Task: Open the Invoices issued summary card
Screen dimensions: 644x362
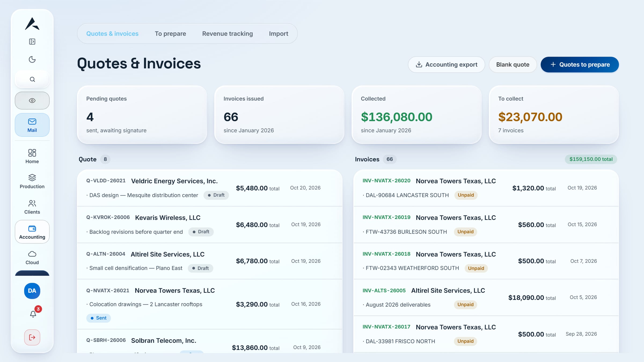Action: pos(279,115)
